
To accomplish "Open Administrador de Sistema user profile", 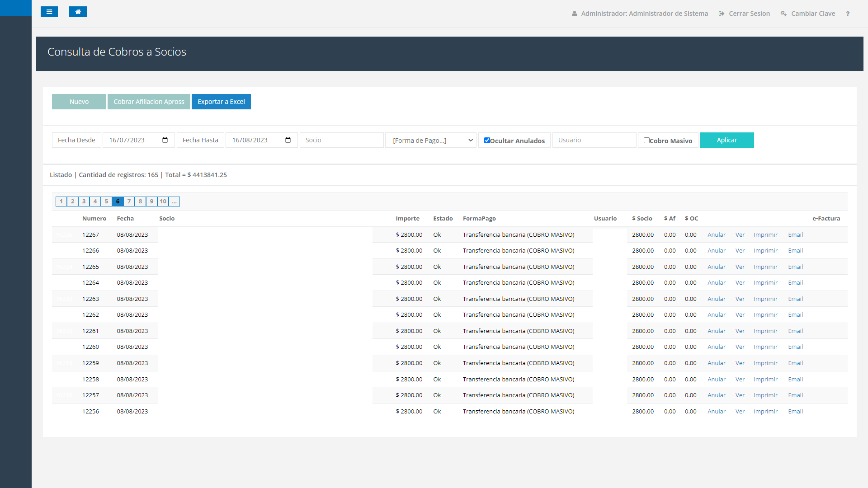I will click(x=640, y=14).
